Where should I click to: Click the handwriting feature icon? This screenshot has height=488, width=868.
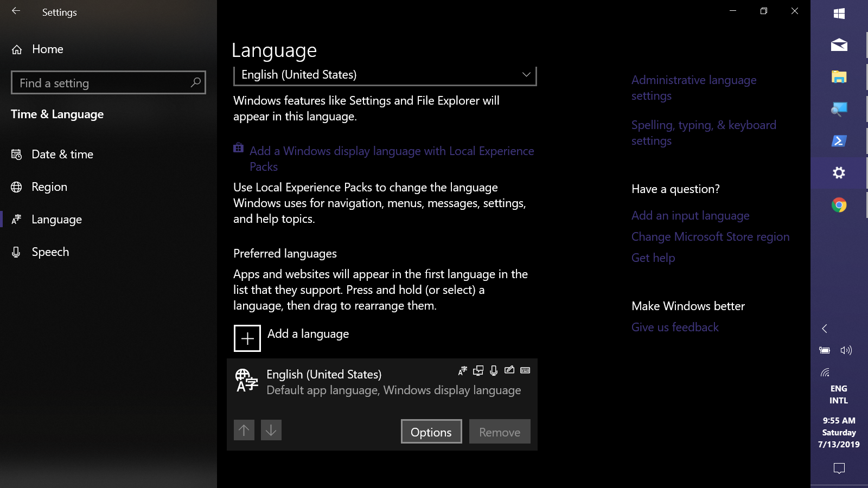click(509, 370)
